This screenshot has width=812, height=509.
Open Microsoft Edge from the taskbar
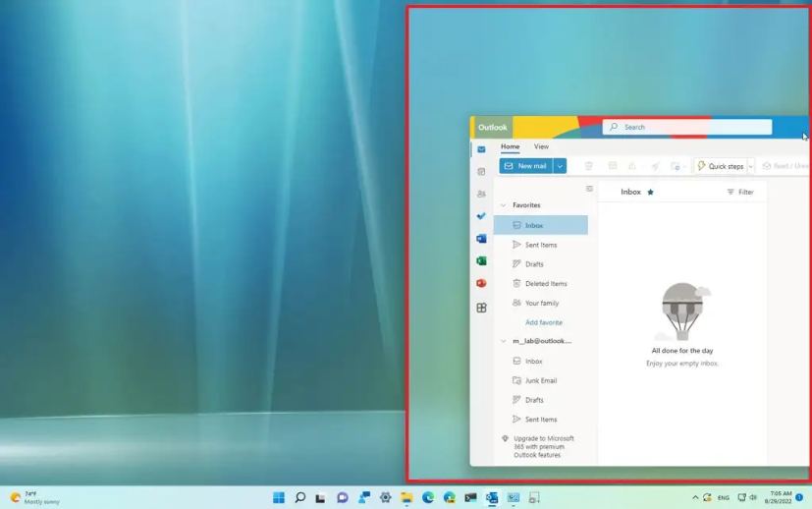428,497
